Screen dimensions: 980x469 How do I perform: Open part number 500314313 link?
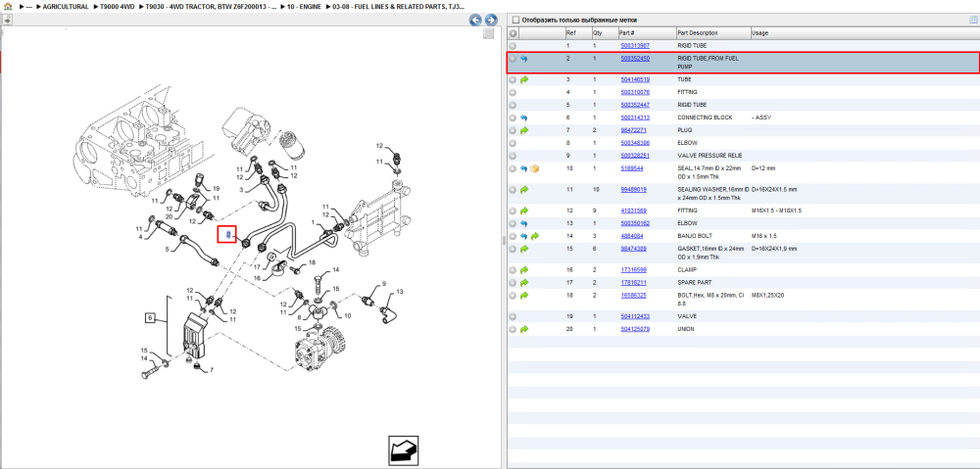pos(634,117)
